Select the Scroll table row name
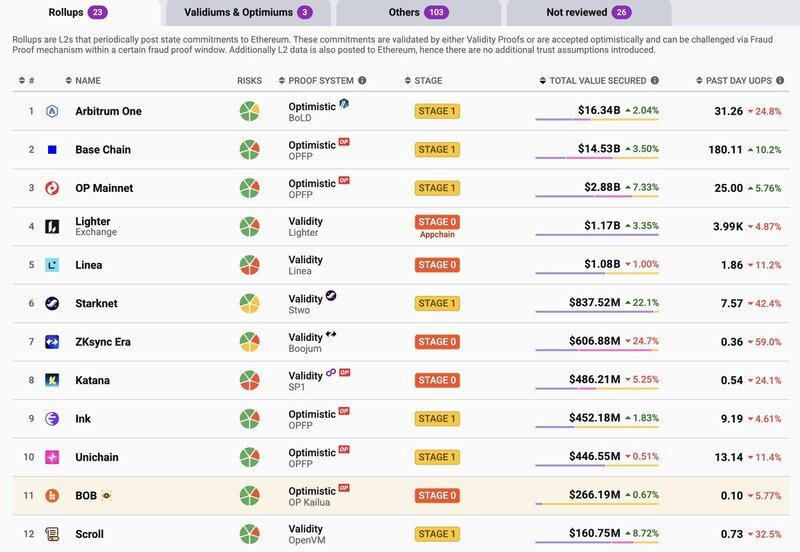This screenshot has width=800, height=552. pos(89,534)
